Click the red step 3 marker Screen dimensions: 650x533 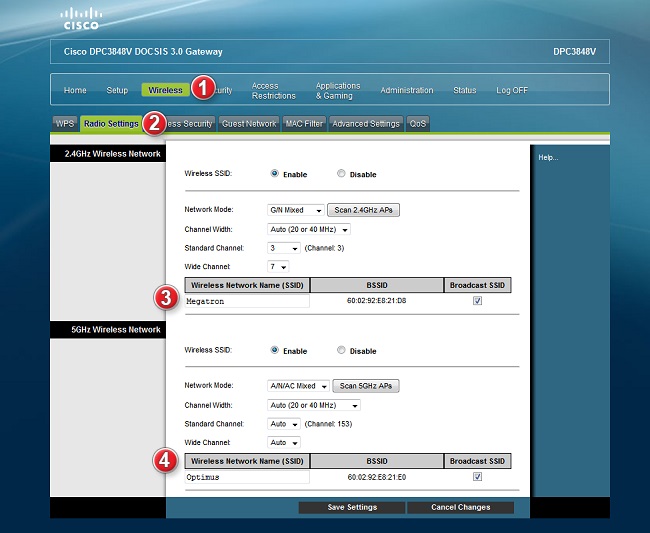point(166,298)
